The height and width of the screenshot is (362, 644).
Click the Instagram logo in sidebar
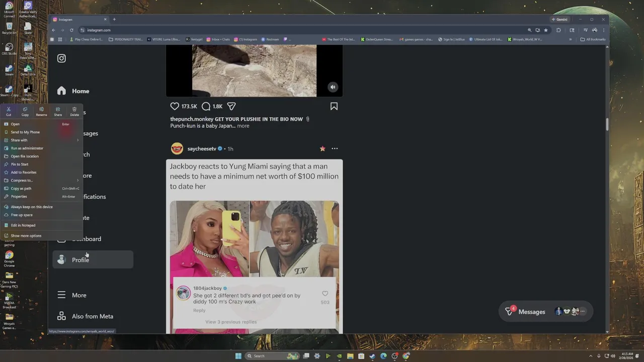(x=61, y=58)
